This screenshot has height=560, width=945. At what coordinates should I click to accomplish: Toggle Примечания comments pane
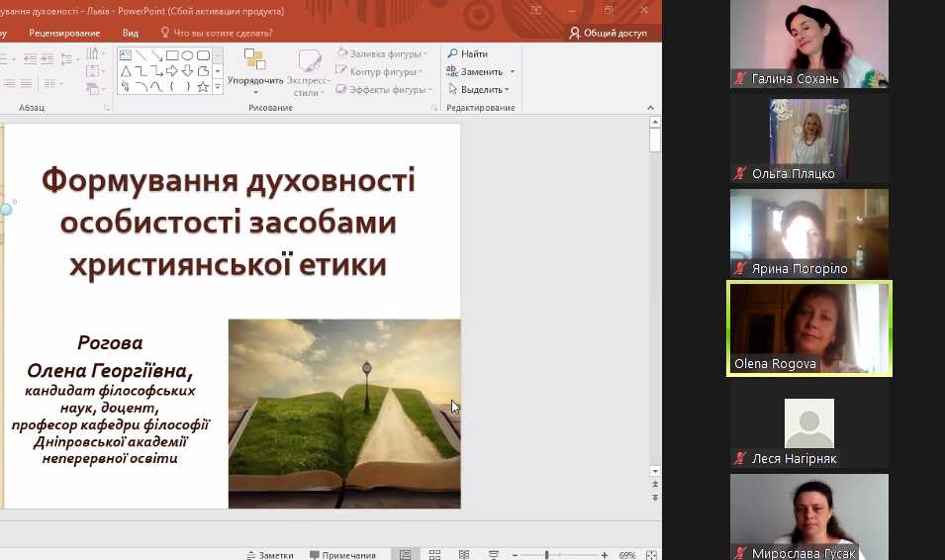342,555
